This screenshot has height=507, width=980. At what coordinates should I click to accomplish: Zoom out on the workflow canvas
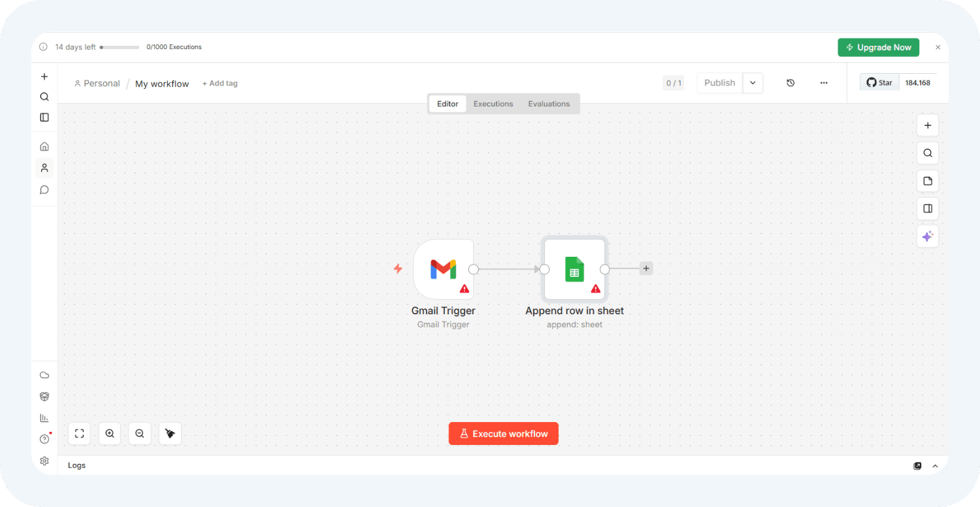tap(140, 433)
